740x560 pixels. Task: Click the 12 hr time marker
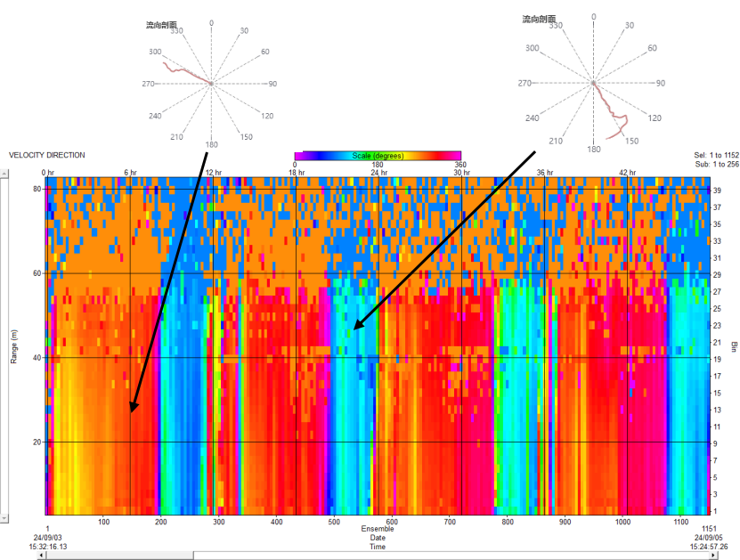pos(213,172)
